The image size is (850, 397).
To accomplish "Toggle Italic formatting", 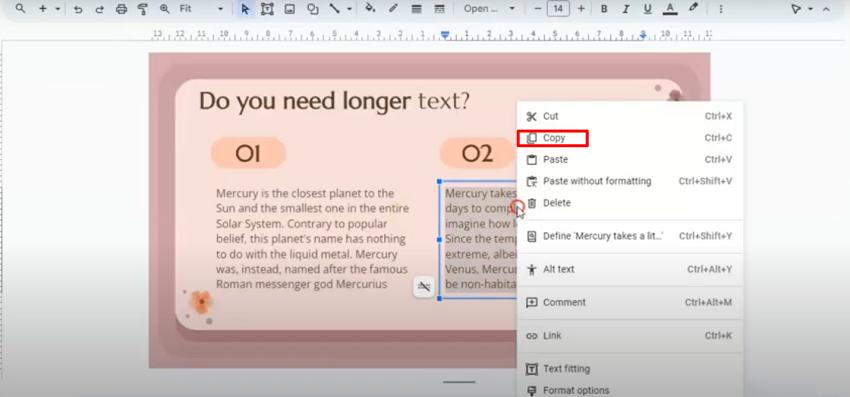I will click(626, 9).
